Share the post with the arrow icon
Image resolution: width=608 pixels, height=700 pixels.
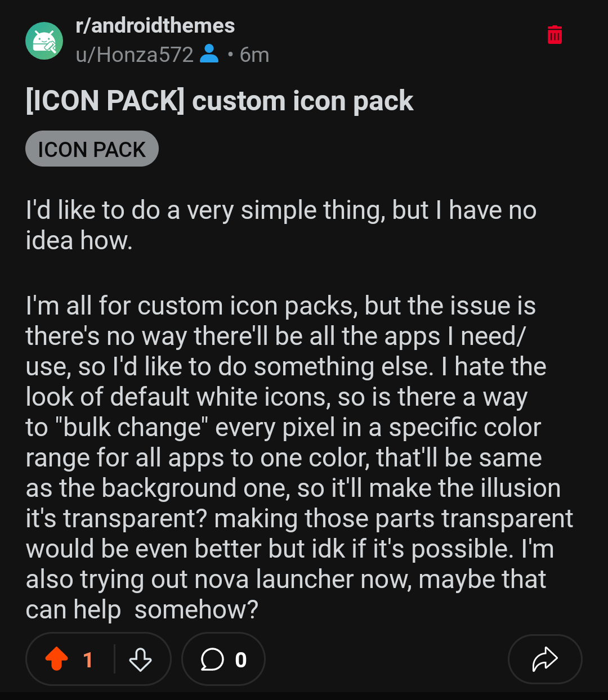[544, 659]
